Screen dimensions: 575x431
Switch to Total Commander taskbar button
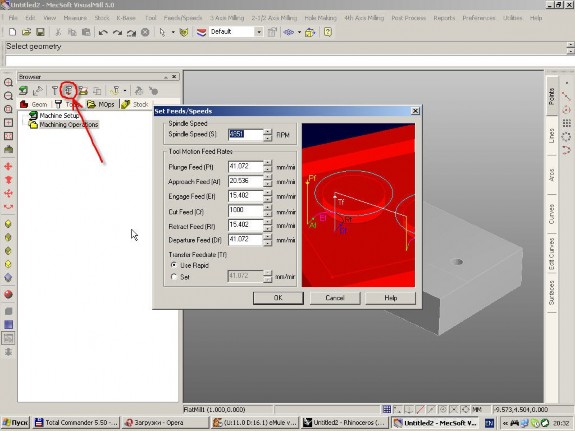click(76, 423)
